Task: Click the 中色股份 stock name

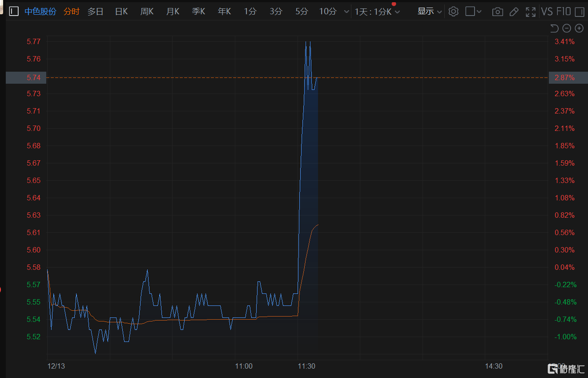Action: [40, 12]
